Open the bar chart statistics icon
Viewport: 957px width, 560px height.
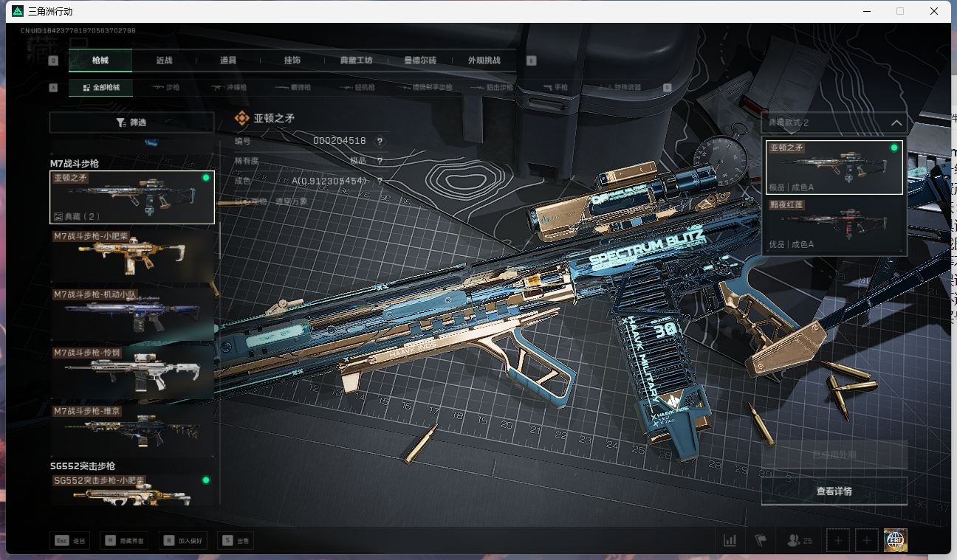click(x=730, y=541)
